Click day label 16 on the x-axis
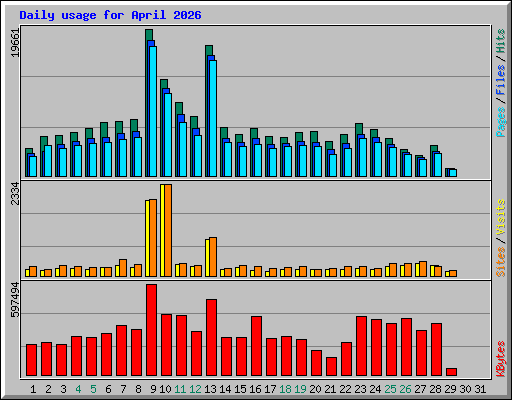The height and width of the screenshot is (400, 512). pos(255,389)
